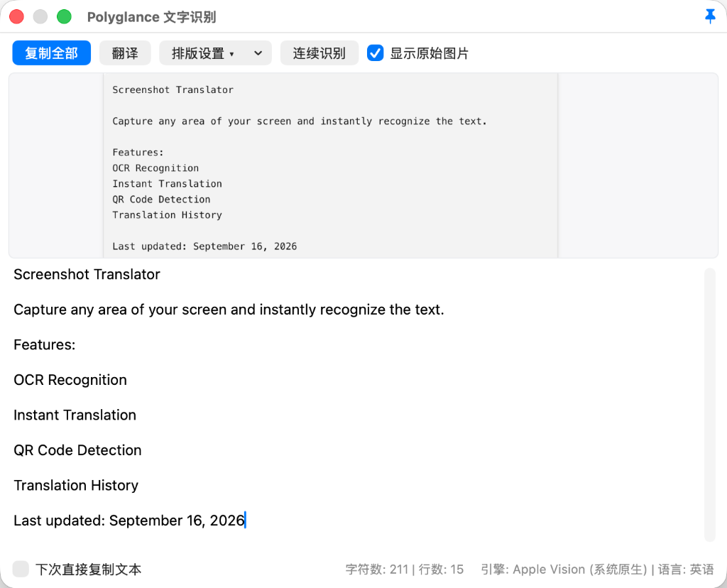Click the 字符数: 211 status text
The height and width of the screenshot is (588, 727).
[376, 570]
